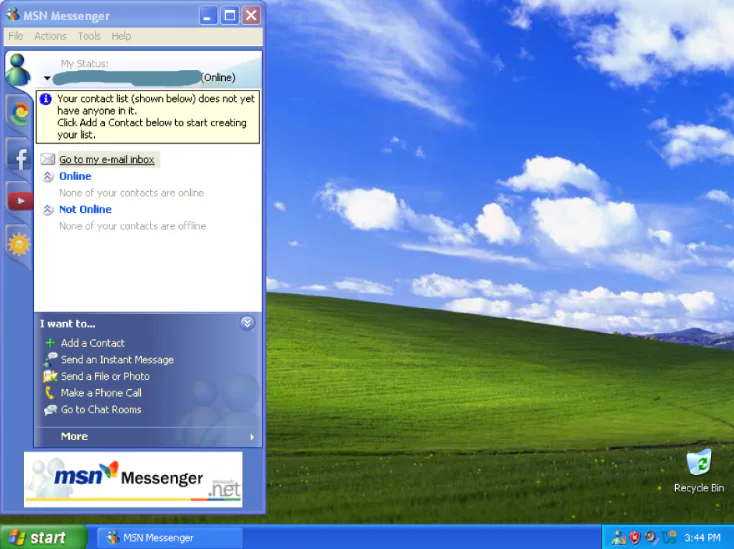Click the taskbar clock showing 3:44 PM
The height and width of the screenshot is (549, 734).
tap(702, 537)
